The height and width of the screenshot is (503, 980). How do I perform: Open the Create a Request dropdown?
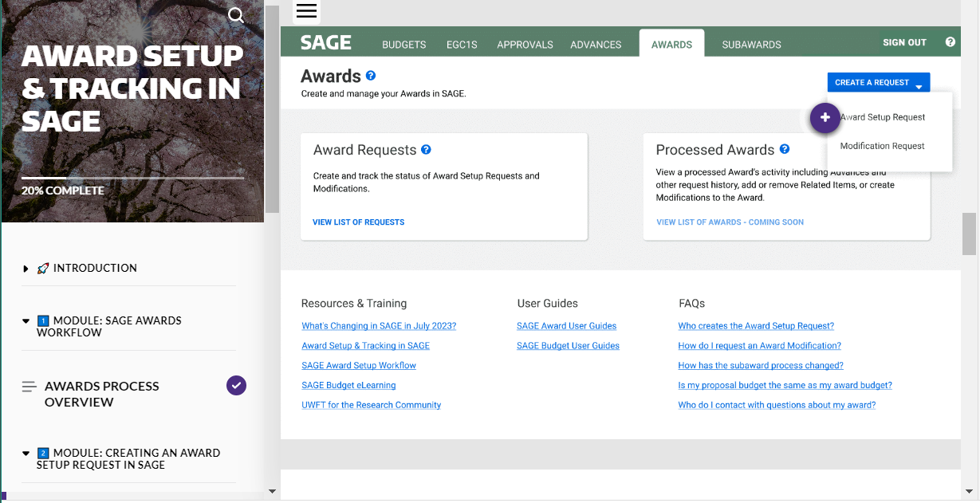point(878,83)
